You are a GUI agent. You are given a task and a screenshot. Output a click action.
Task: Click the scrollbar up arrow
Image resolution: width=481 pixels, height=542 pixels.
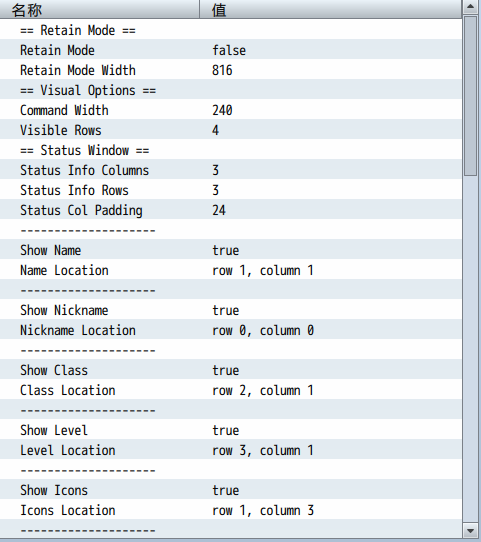click(471, 7)
